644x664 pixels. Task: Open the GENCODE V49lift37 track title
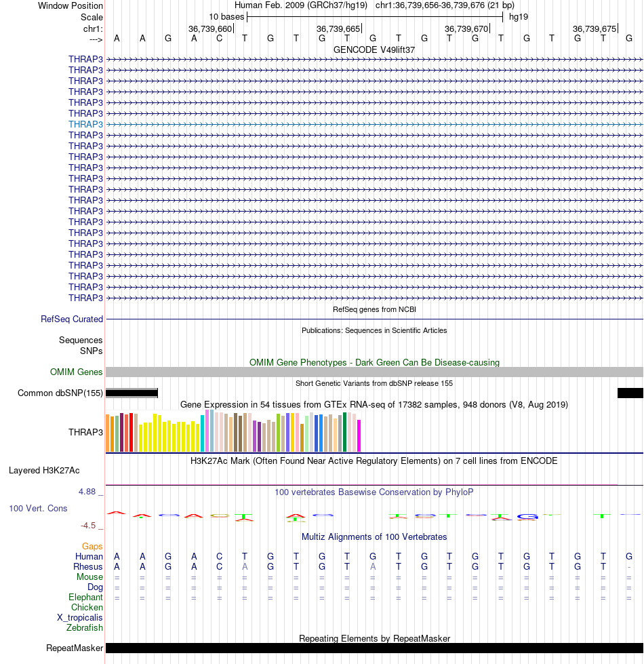(374, 50)
